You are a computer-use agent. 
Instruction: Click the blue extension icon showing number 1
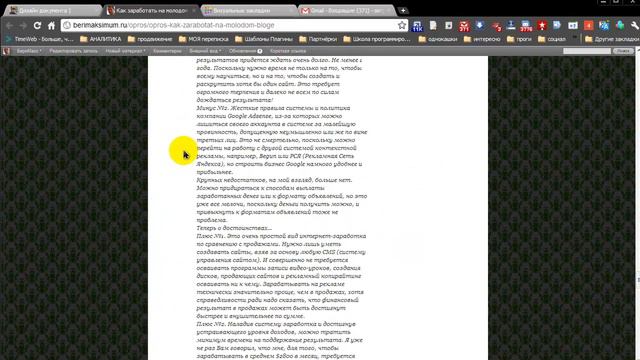(511, 26)
